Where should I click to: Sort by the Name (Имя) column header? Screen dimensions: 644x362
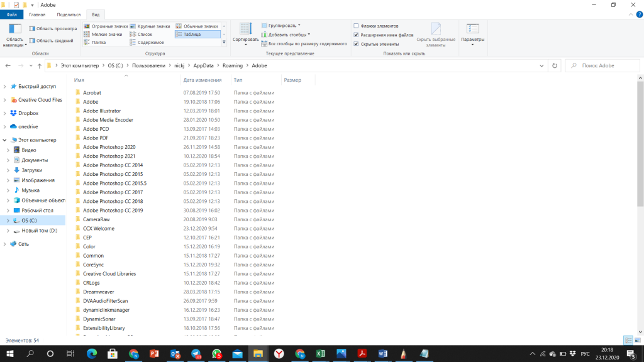point(126,80)
